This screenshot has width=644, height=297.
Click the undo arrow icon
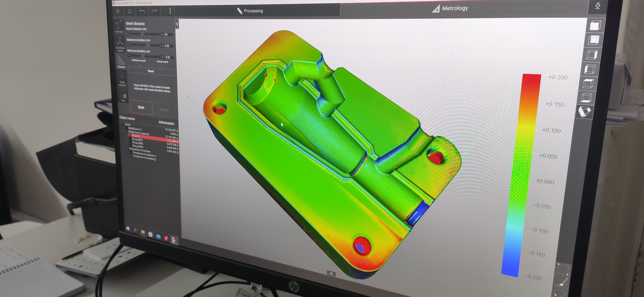pyautogui.click(x=142, y=11)
